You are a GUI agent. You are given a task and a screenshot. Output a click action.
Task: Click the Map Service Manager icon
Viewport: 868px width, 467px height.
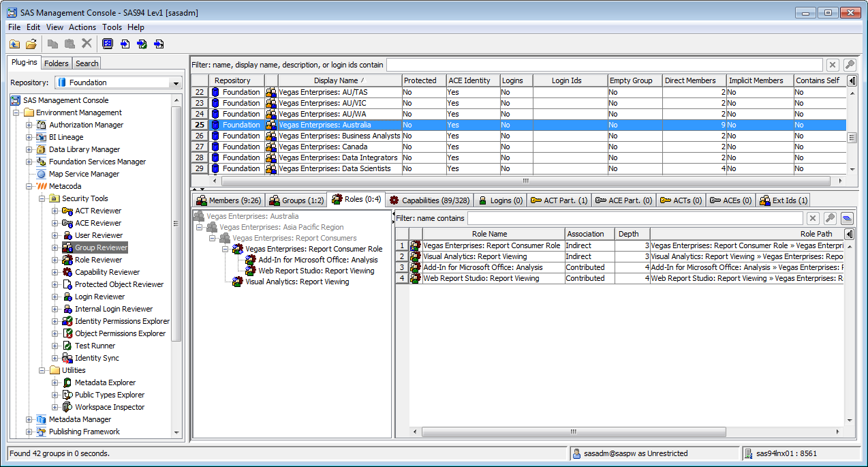coord(41,174)
